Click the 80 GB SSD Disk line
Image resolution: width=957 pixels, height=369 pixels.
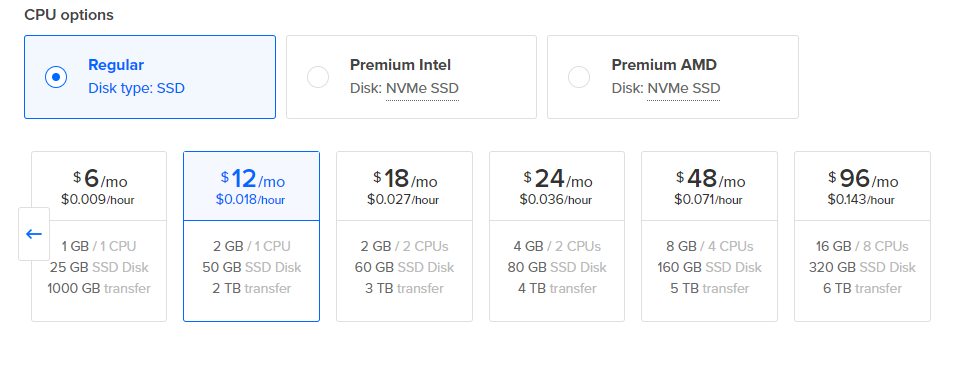pos(557,267)
